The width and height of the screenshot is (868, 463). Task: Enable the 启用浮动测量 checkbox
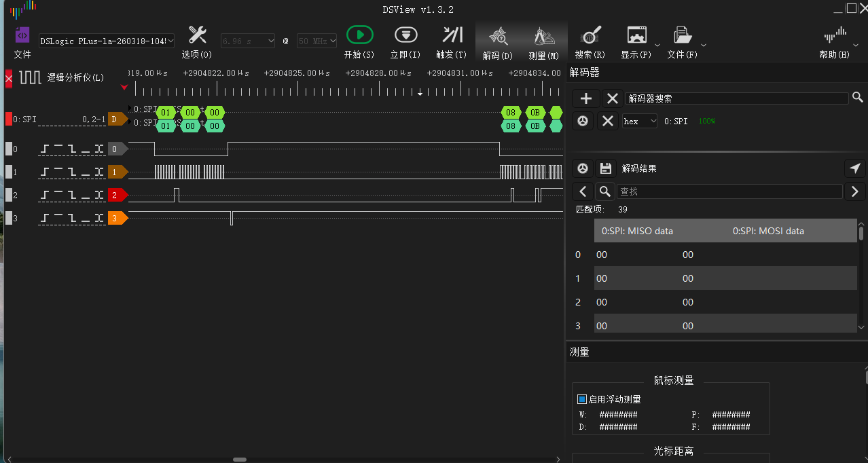click(581, 399)
